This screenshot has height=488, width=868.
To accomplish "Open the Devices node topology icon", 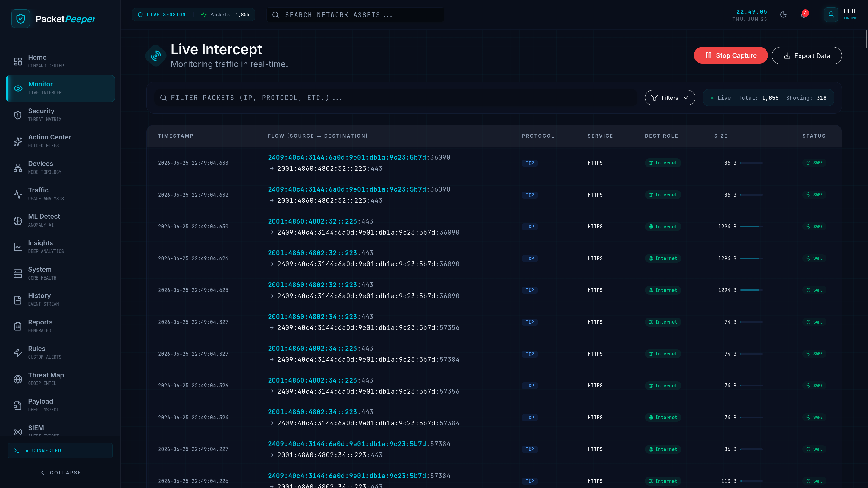I will tap(18, 168).
